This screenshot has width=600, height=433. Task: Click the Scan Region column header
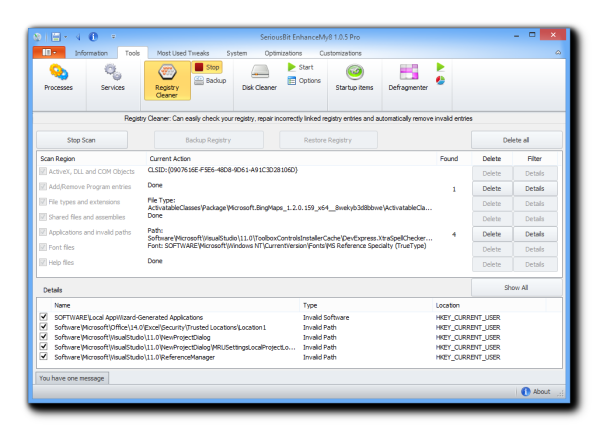point(91,158)
